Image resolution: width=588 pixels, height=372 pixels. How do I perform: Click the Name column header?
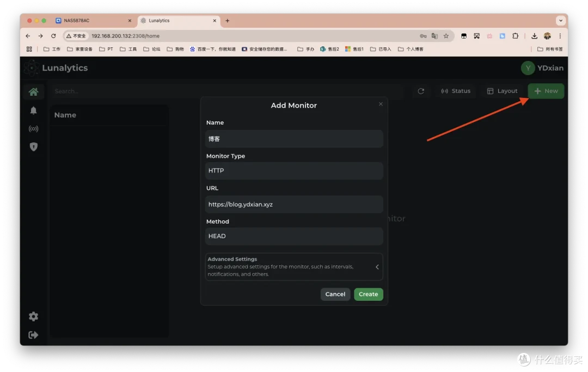(x=65, y=115)
